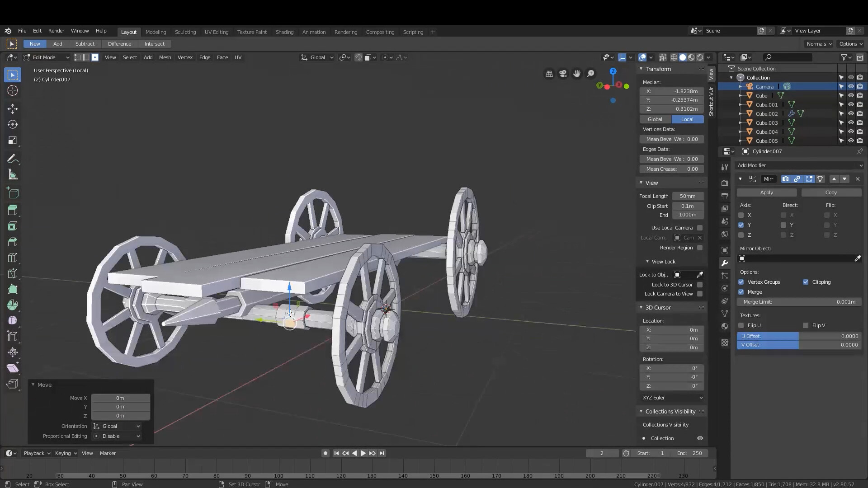The height and width of the screenshot is (488, 868).
Task: Open the Modifiers wrench tab in properties
Action: click(725, 263)
